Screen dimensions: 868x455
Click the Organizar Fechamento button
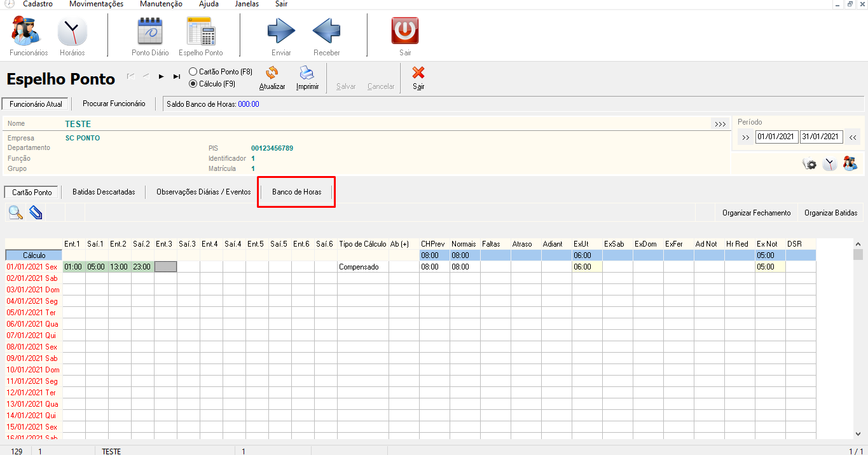tap(756, 213)
